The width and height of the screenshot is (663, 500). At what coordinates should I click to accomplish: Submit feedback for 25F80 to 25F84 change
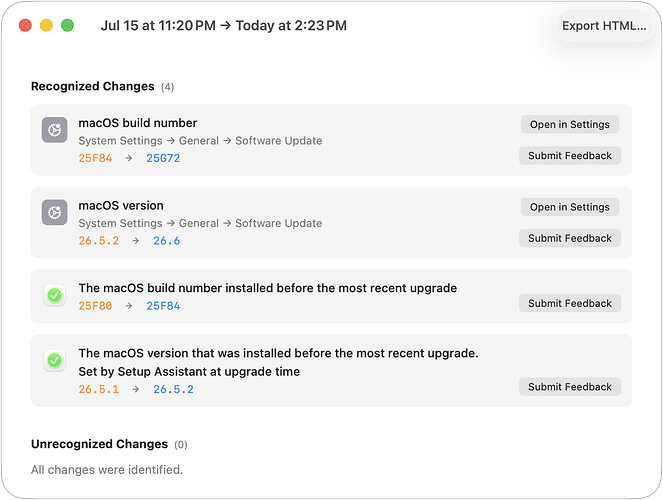pos(570,303)
